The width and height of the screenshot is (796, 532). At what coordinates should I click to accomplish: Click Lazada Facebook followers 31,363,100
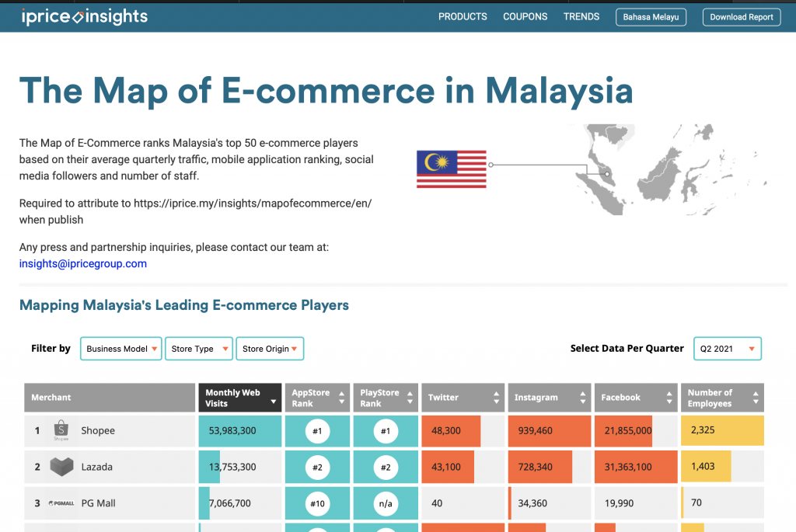[x=628, y=467]
